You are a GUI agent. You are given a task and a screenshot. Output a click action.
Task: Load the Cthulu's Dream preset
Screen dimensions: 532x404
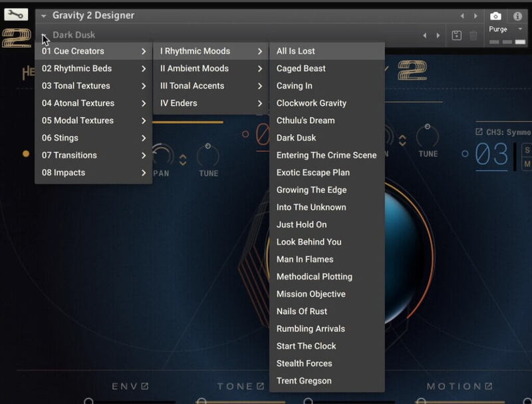point(327,120)
